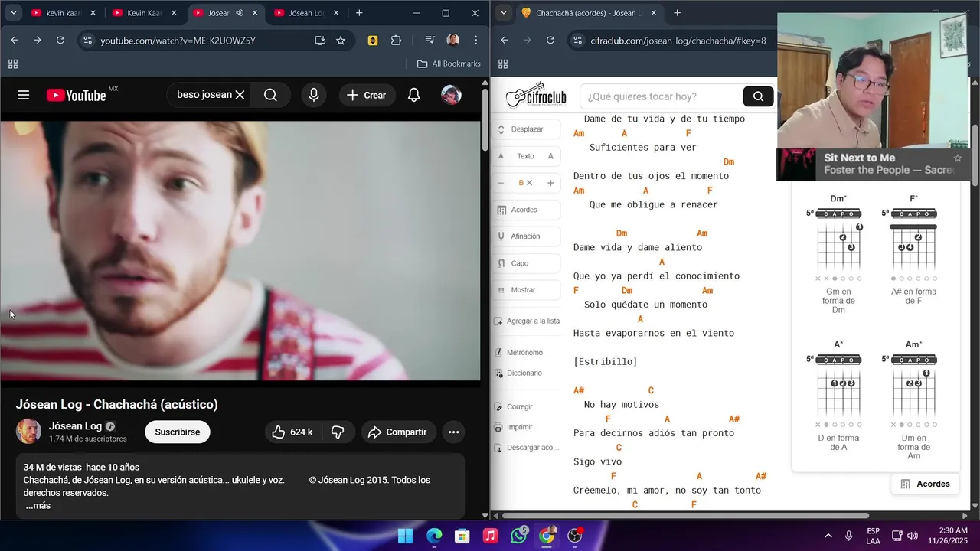Decrease the Texto size with small A
Viewport: 980px width, 551px height.
pyautogui.click(x=501, y=156)
